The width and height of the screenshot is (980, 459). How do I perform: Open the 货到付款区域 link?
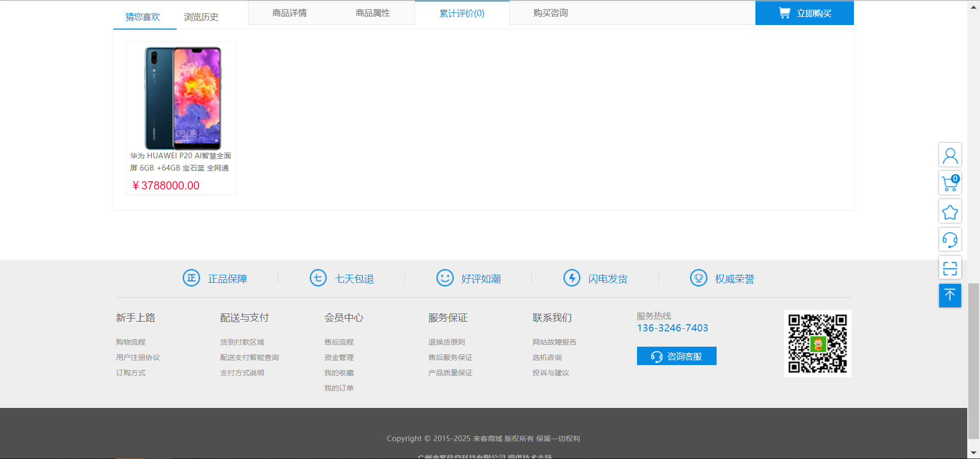tap(242, 342)
